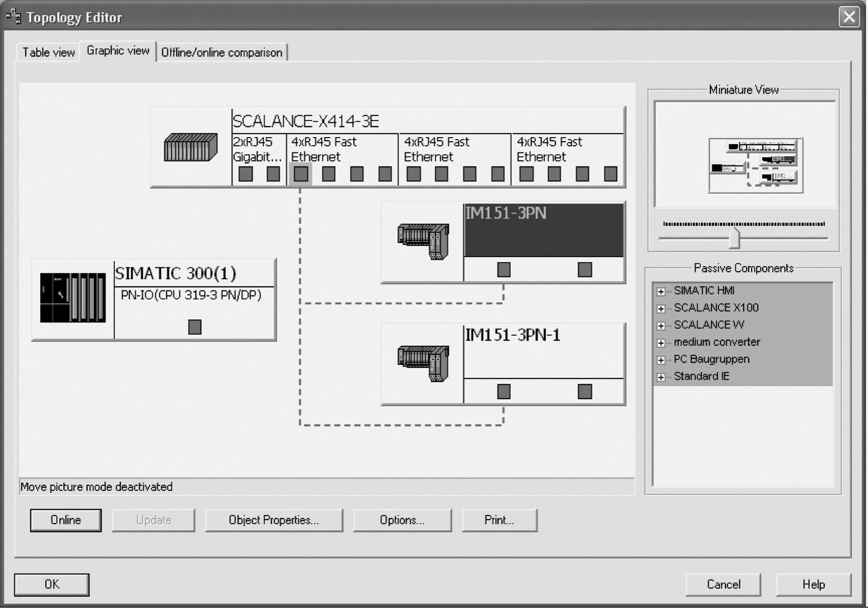Viewport: 868px width, 608px height.
Task: Confirm with the OK button
Action: [x=52, y=584]
